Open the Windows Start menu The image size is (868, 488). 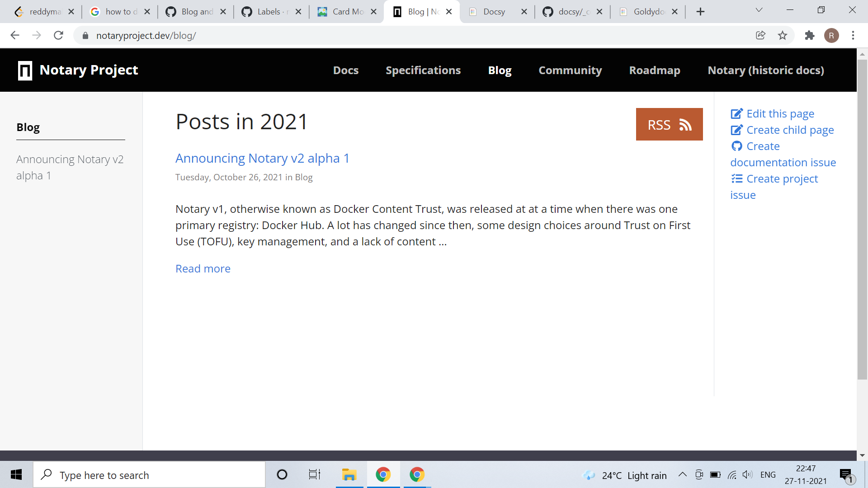coord(16,475)
